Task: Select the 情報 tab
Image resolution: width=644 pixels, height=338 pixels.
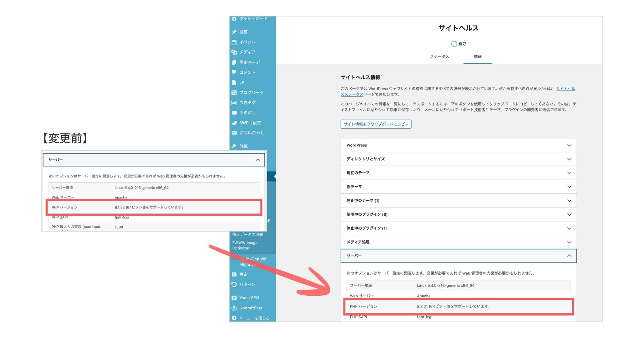Action: point(478,57)
